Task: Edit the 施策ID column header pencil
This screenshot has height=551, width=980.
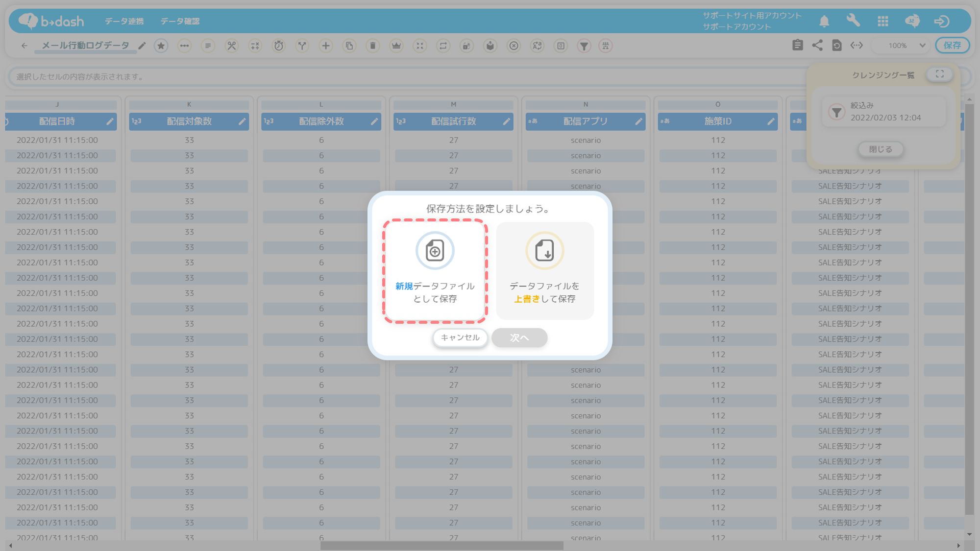Action: point(771,121)
